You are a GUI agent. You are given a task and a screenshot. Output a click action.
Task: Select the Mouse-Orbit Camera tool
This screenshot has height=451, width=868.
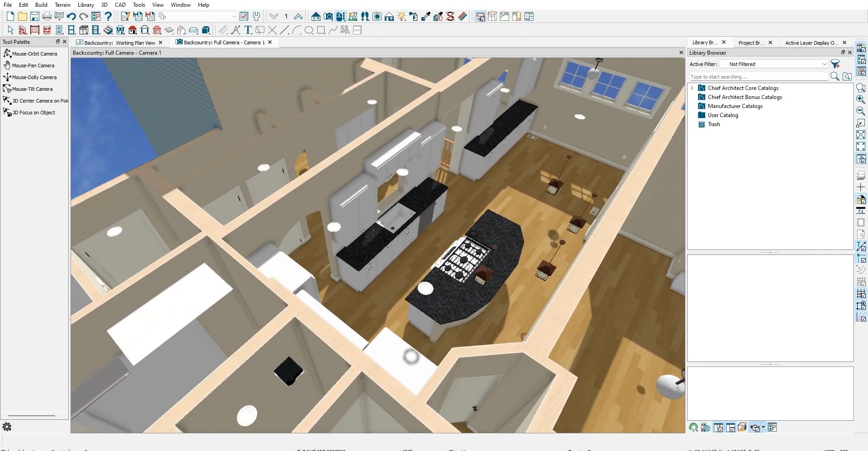(x=34, y=54)
